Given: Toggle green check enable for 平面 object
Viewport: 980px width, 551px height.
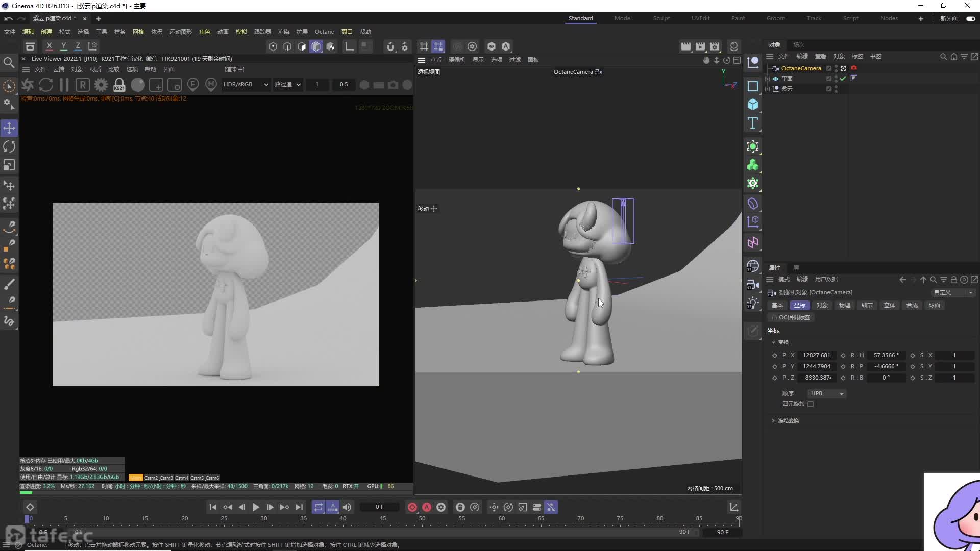Looking at the screenshot, I should pos(843,79).
